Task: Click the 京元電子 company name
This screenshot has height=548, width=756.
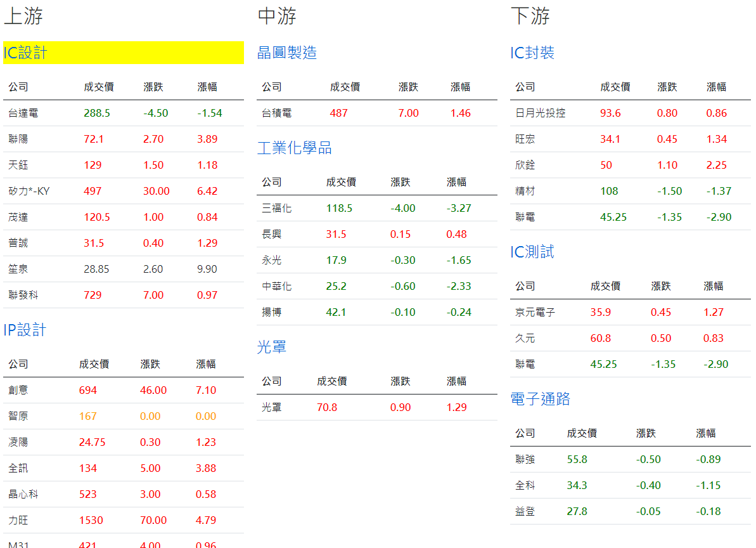Action: tap(535, 312)
